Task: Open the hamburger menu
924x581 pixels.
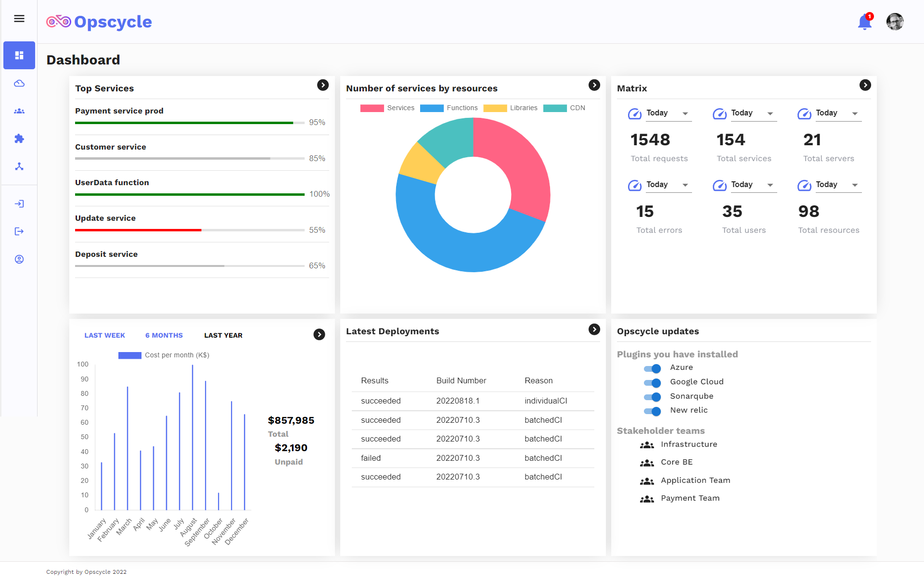Action: tap(19, 19)
